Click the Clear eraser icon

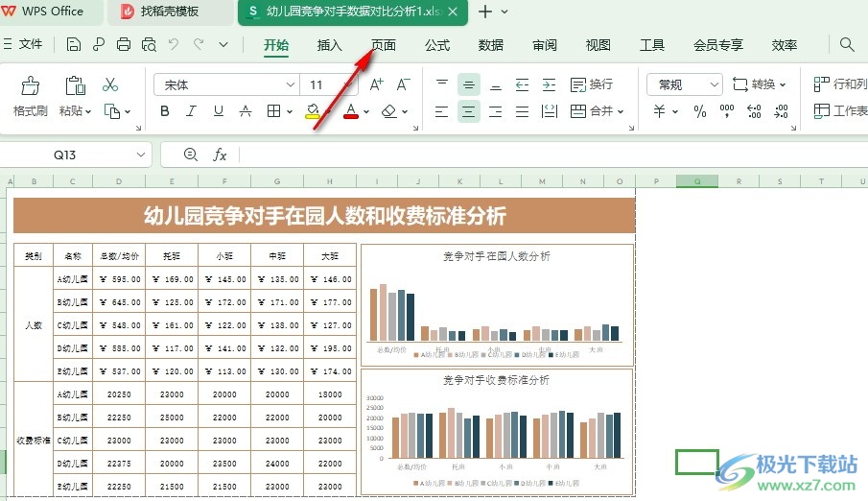[389, 111]
